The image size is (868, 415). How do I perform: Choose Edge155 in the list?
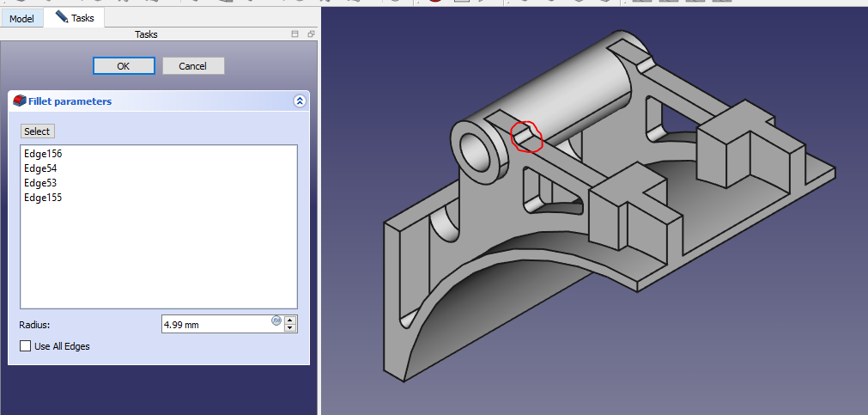coord(43,198)
